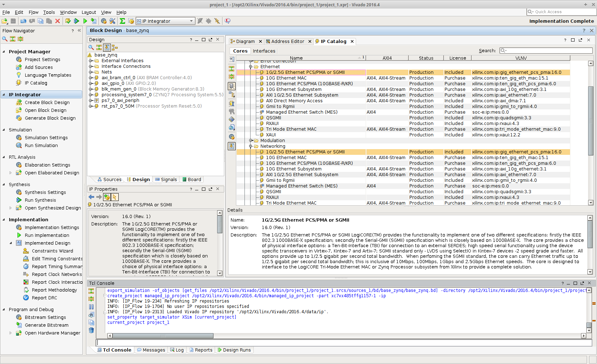
Task: Collapse the Project Manager section
Action: 4,52
